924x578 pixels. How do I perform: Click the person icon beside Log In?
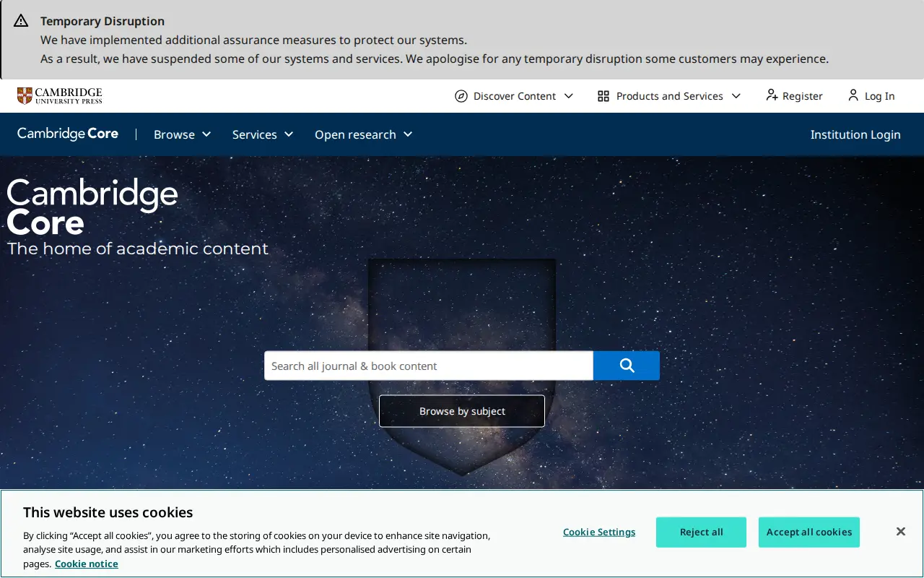853,95
